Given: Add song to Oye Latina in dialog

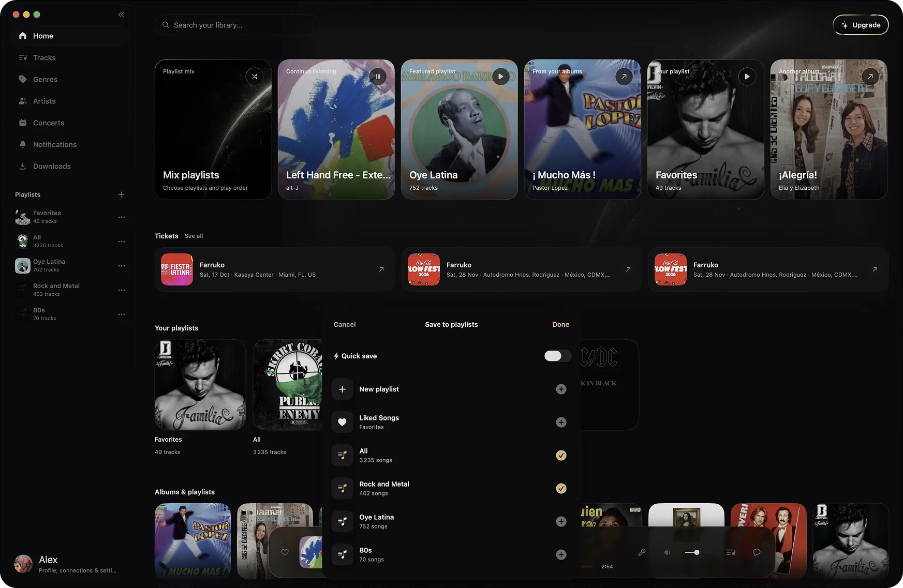Looking at the screenshot, I should pos(561,521).
